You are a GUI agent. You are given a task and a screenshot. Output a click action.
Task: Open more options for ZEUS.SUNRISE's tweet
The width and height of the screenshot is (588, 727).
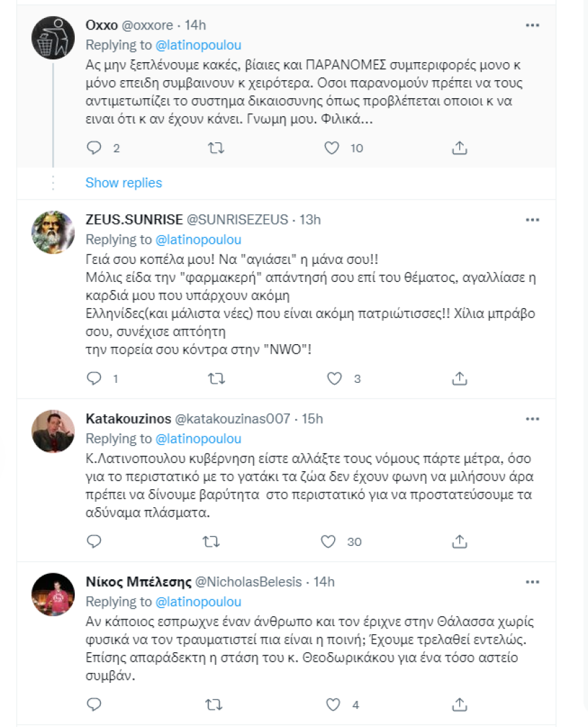[x=533, y=221]
